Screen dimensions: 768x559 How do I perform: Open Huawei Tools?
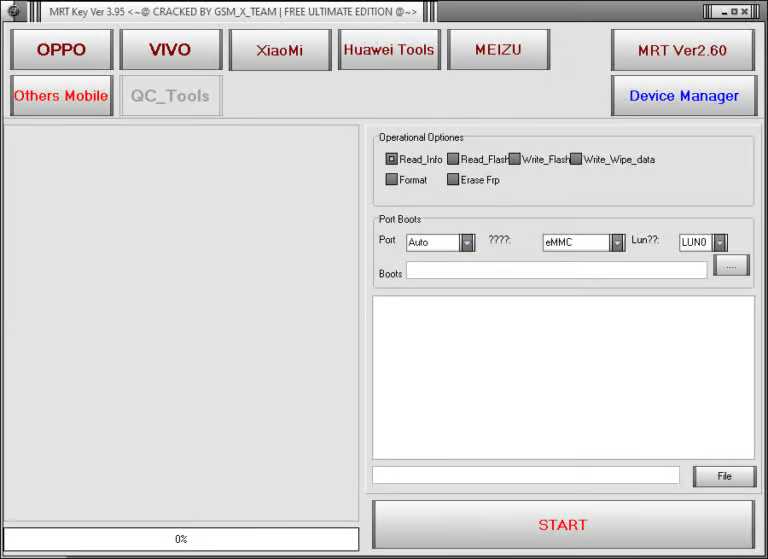[389, 50]
